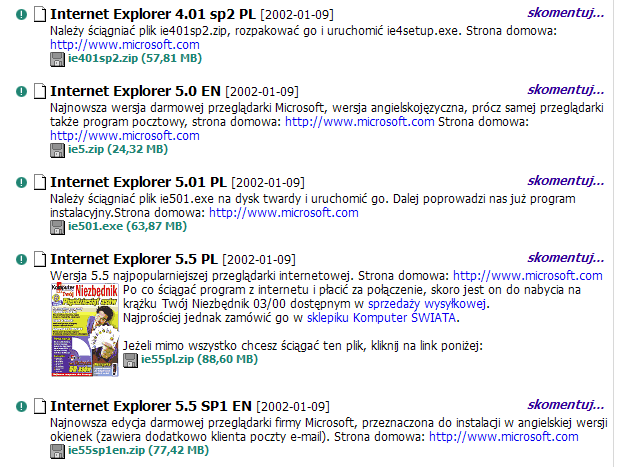Click the date [2002-01-09] after IE 4.01 sp2 PL
Screen dimensions: 632x467
point(297,15)
